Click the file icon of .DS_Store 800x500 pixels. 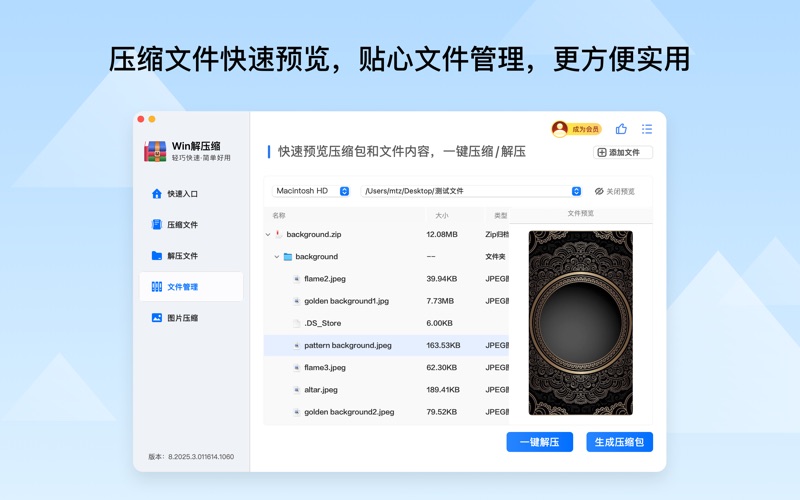tap(296, 323)
